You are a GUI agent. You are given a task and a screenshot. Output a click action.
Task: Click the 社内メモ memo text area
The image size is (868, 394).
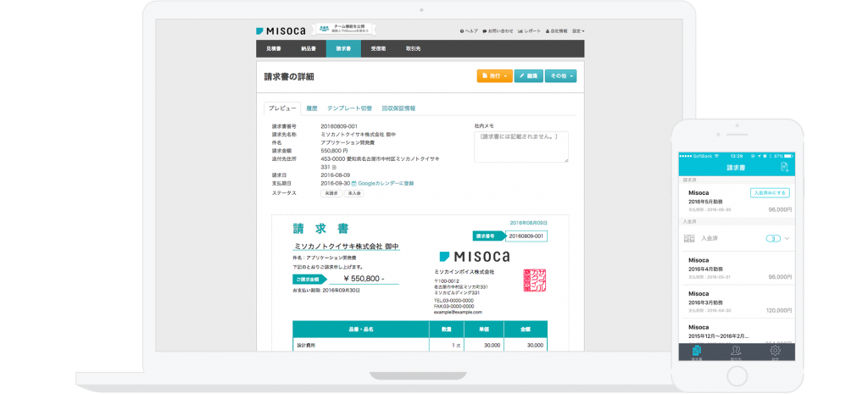[x=521, y=147]
